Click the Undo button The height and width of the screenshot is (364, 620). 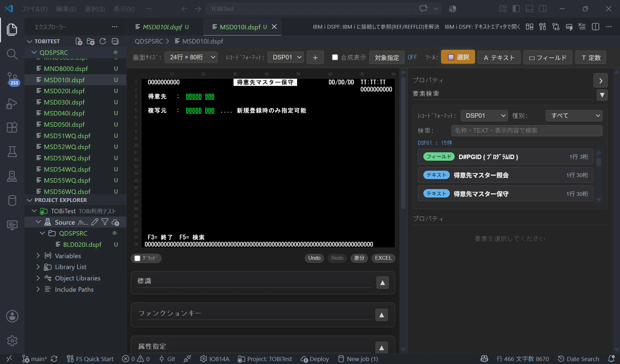click(x=314, y=258)
